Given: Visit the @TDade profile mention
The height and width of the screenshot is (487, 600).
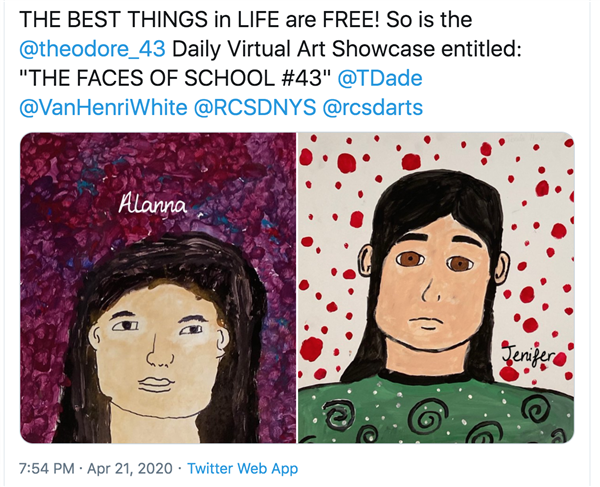Looking at the screenshot, I should (x=380, y=78).
